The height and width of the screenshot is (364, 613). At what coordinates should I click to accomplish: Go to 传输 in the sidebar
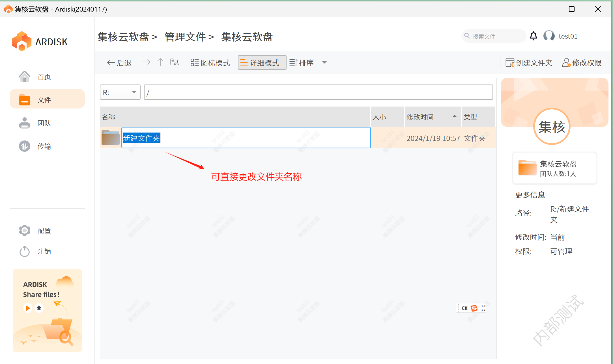tap(44, 146)
